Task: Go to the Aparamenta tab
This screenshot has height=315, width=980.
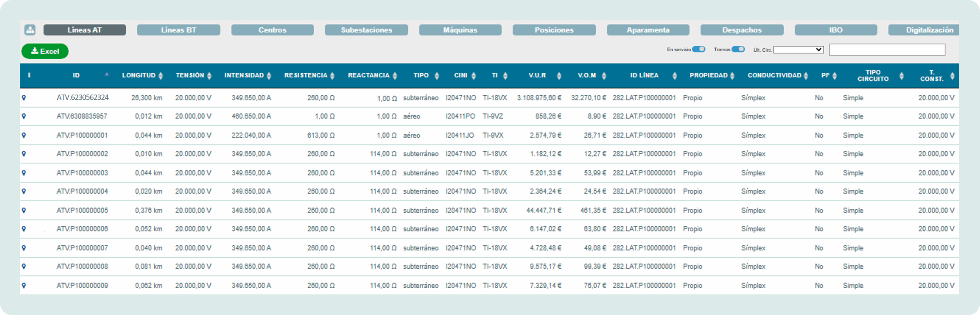Action: [648, 30]
